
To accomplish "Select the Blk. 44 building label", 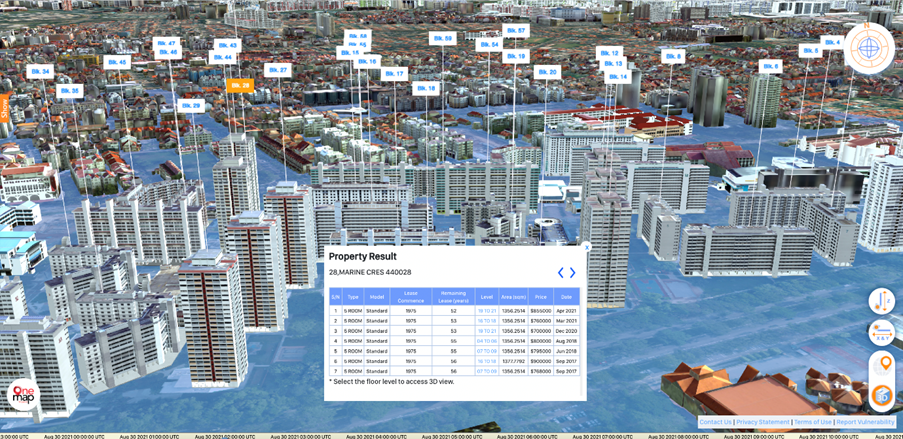I will point(222,58).
